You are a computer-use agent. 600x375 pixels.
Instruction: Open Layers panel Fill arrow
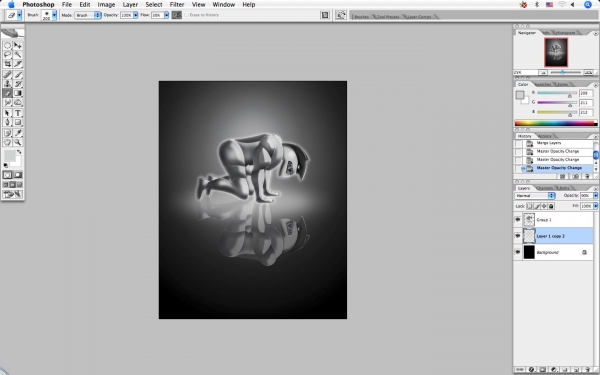pos(596,206)
